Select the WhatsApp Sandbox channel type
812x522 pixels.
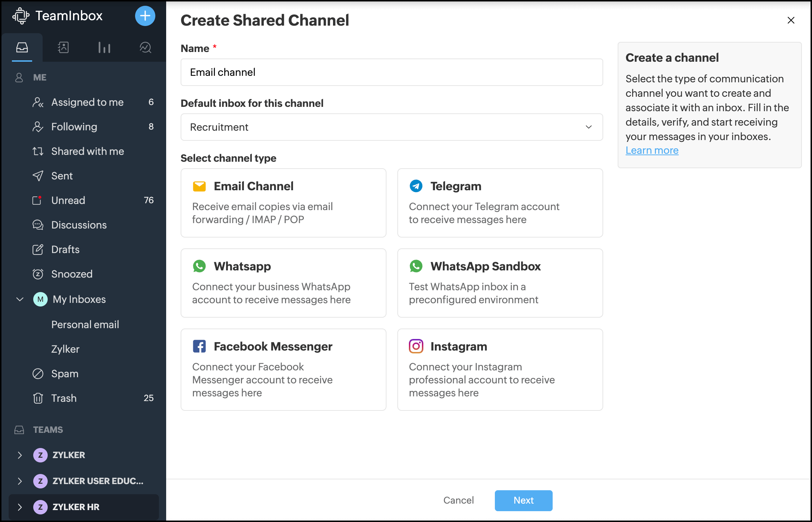[500, 283]
